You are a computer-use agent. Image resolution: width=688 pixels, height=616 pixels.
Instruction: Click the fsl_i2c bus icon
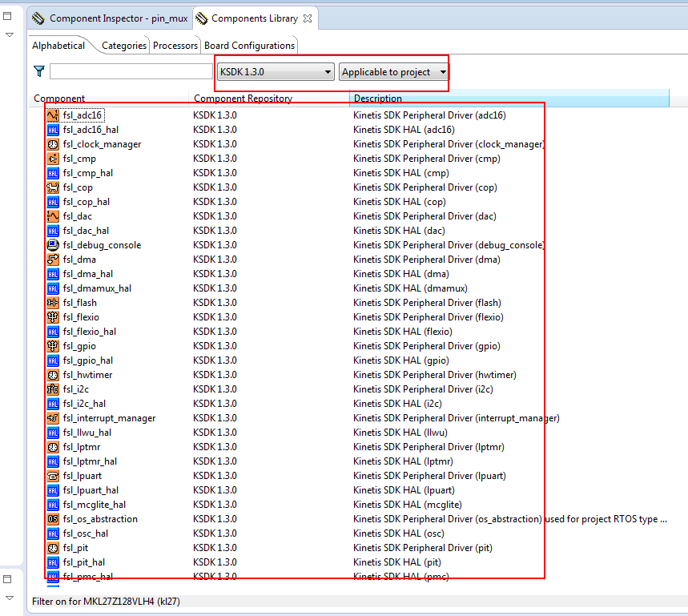point(53,389)
